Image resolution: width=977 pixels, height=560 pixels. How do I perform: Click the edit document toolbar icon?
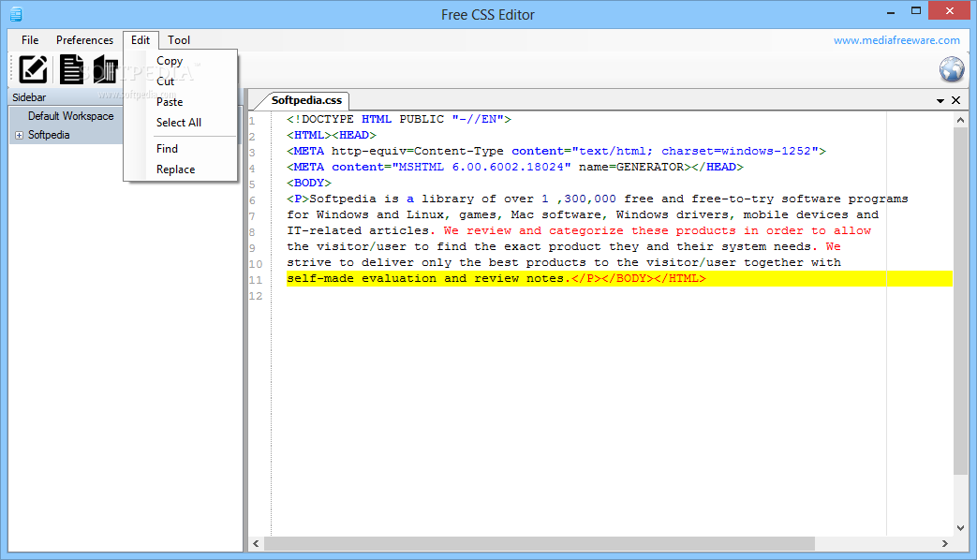[33, 69]
